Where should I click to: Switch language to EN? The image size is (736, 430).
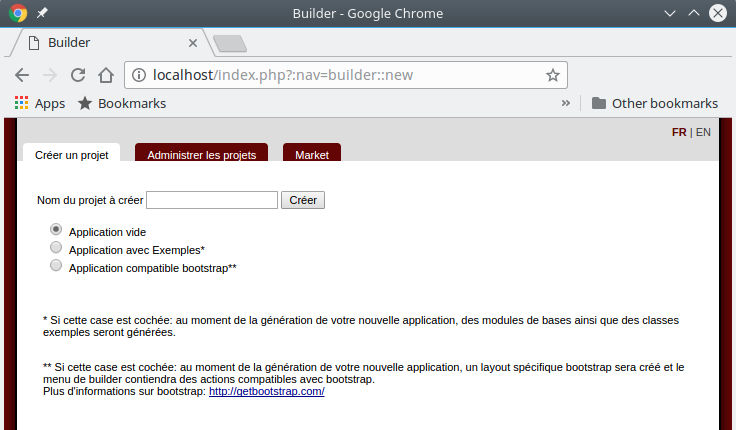tap(703, 132)
